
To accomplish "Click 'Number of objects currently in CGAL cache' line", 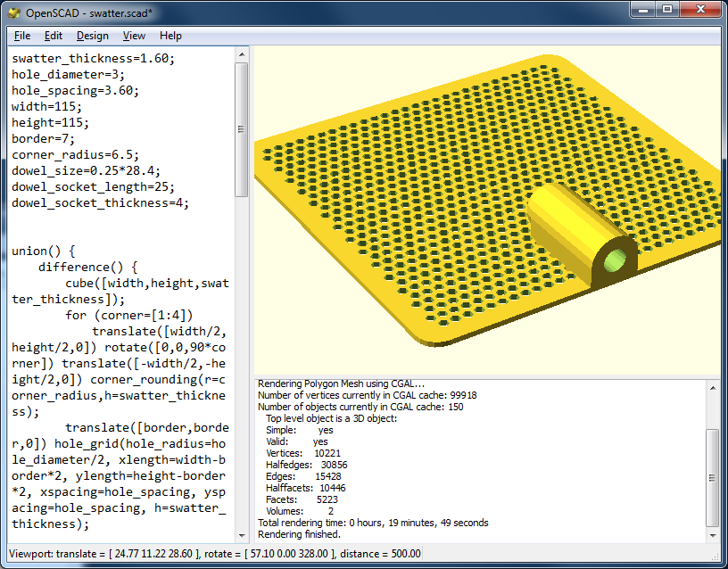I will [x=360, y=407].
